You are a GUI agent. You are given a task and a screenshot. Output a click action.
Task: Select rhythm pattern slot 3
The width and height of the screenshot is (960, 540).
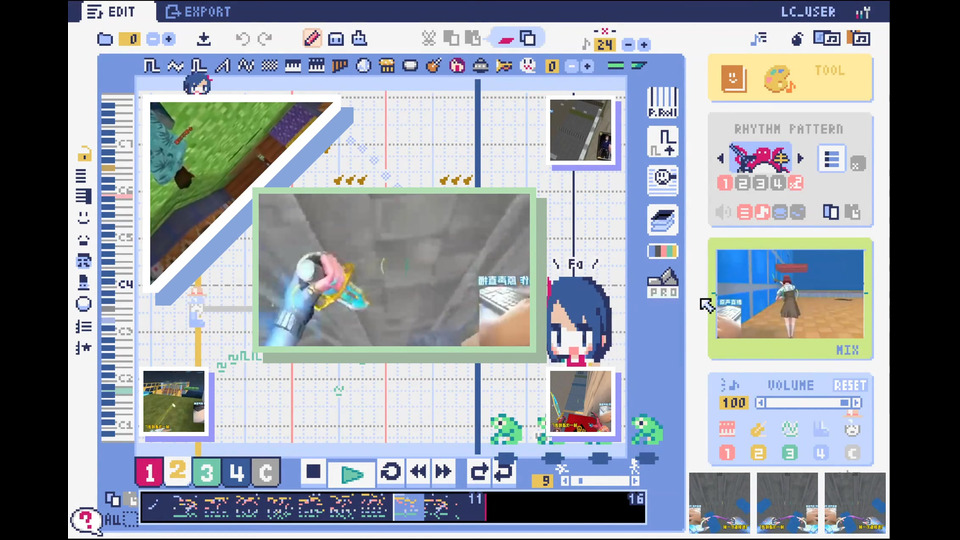[x=760, y=183]
